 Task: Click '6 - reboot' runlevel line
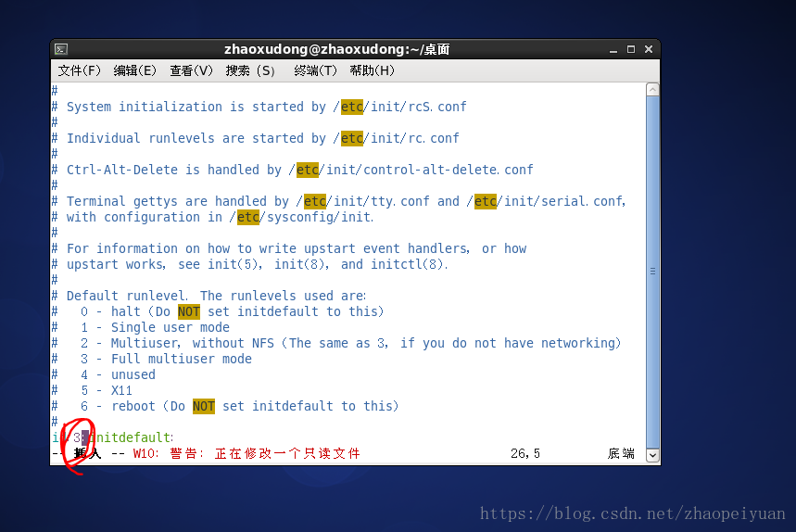225,406
